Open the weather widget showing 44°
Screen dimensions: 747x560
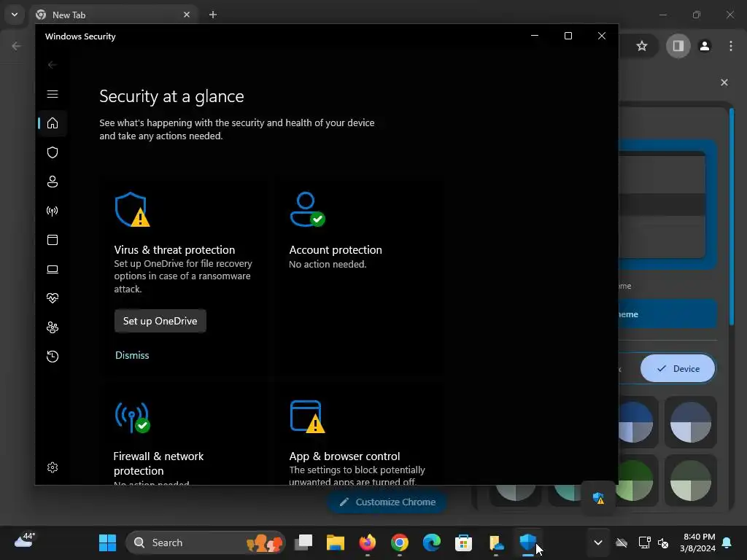point(24,540)
